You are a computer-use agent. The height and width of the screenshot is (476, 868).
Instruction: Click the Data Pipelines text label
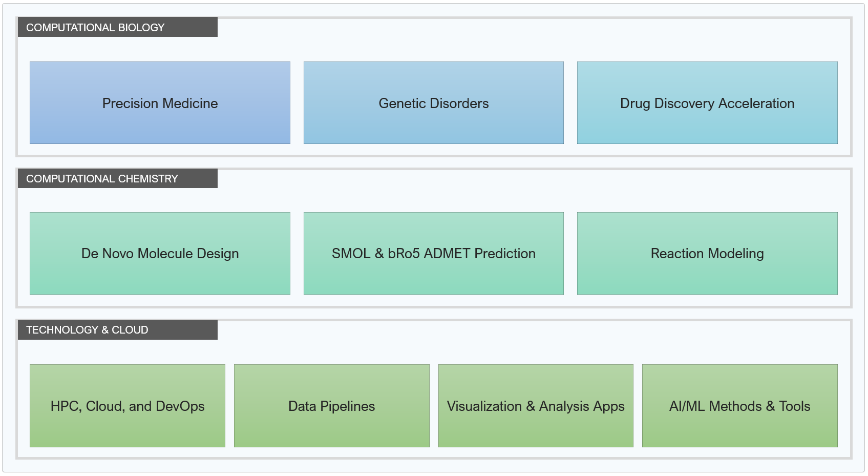click(332, 406)
